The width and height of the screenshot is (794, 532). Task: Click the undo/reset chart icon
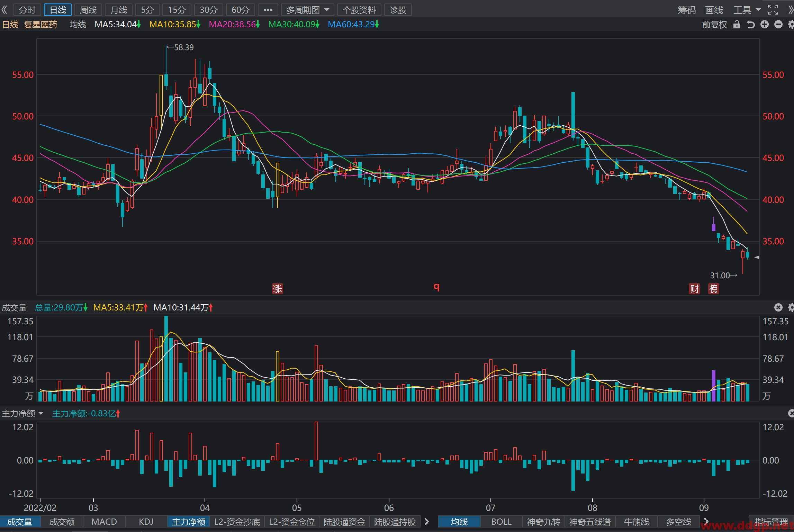click(750, 25)
